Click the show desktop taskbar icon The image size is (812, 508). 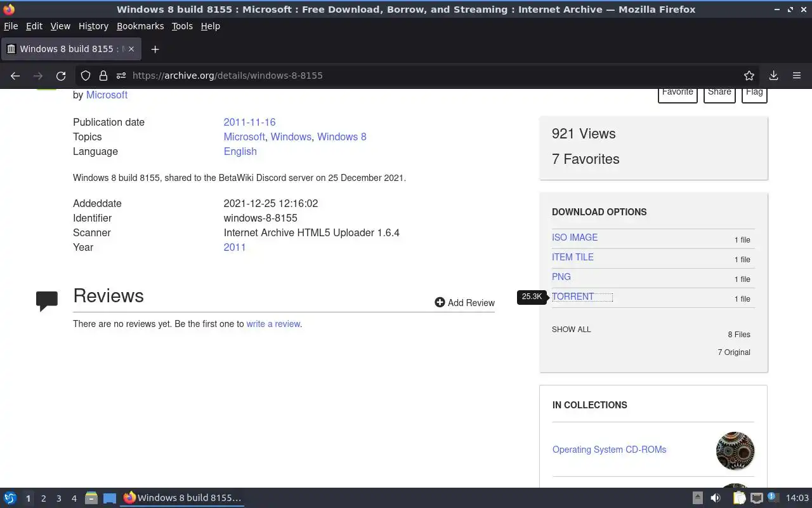110,498
